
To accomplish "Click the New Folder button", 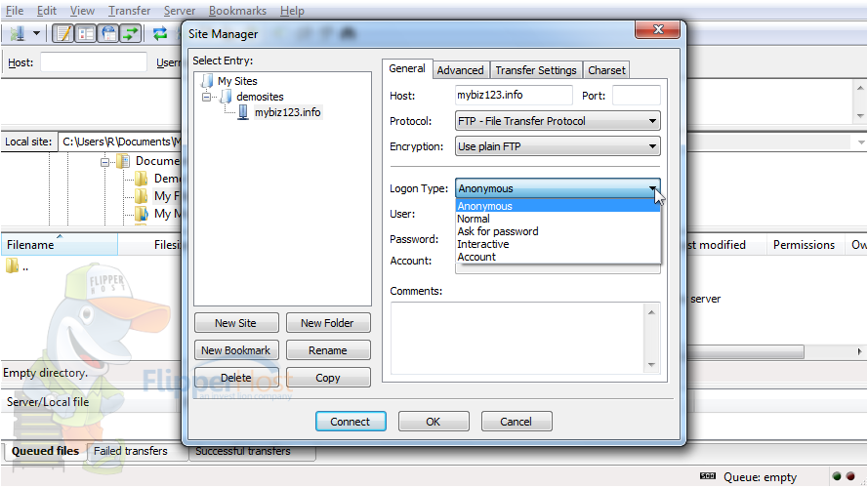I will tap(328, 323).
